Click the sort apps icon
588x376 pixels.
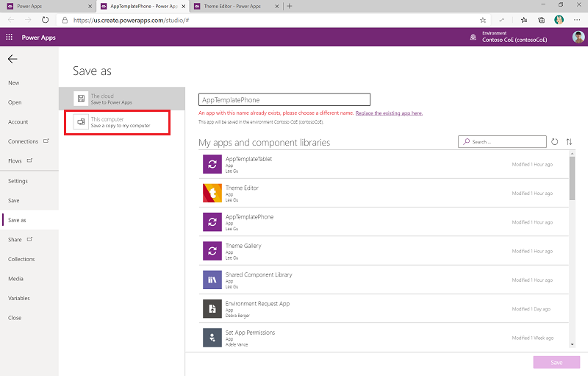[x=569, y=141]
